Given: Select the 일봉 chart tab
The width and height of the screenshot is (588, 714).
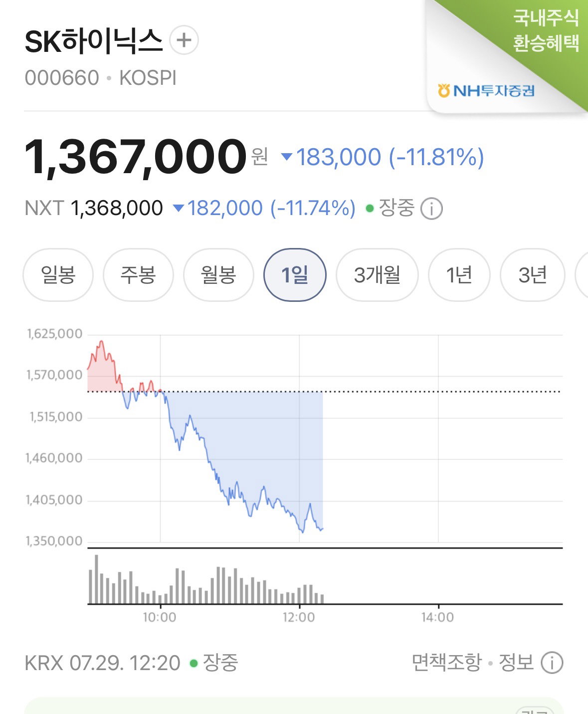Looking at the screenshot, I should tap(58, 275).
